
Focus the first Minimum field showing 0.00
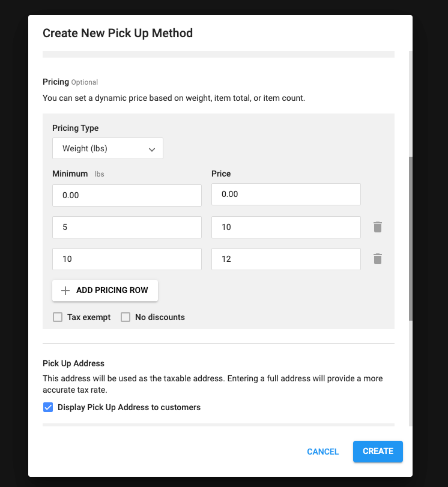pyautogui.click(x=127, y=195)
